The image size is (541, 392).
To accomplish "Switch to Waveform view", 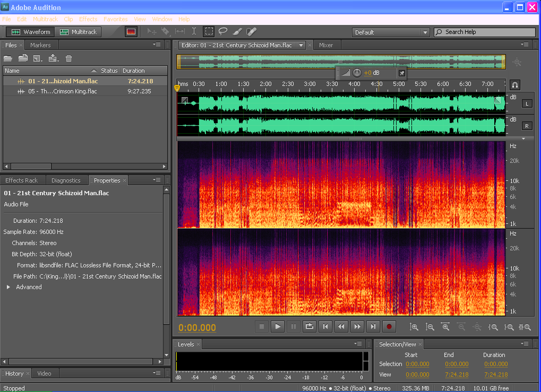I will click(x=30, y=32).
